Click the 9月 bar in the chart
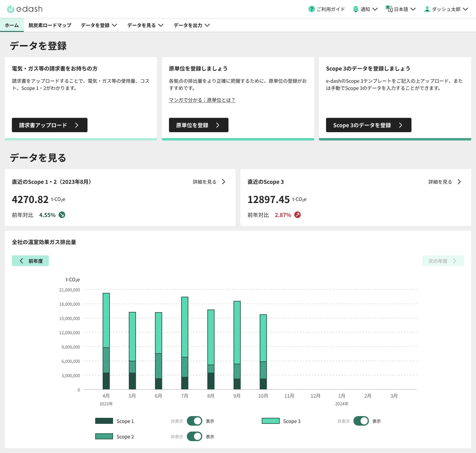This screenshot has height=453, width=476. pos(237,345)
